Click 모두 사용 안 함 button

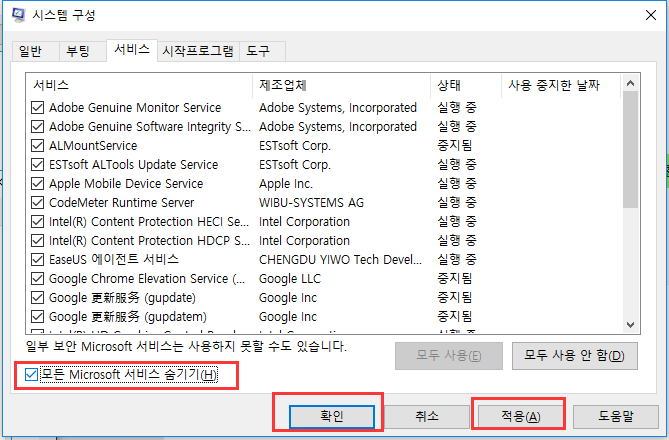(575, 355)
